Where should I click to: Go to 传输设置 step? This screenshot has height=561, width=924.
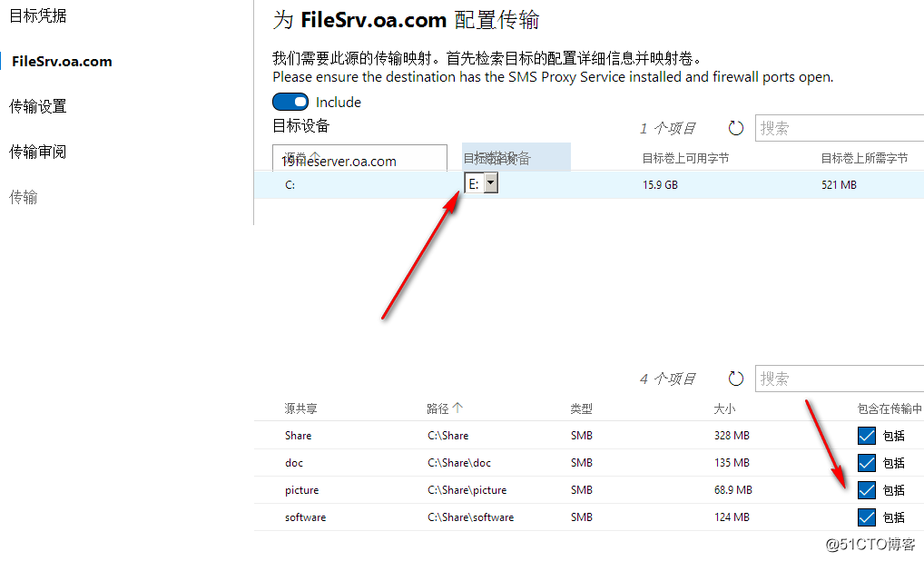(x=38, y=106)
